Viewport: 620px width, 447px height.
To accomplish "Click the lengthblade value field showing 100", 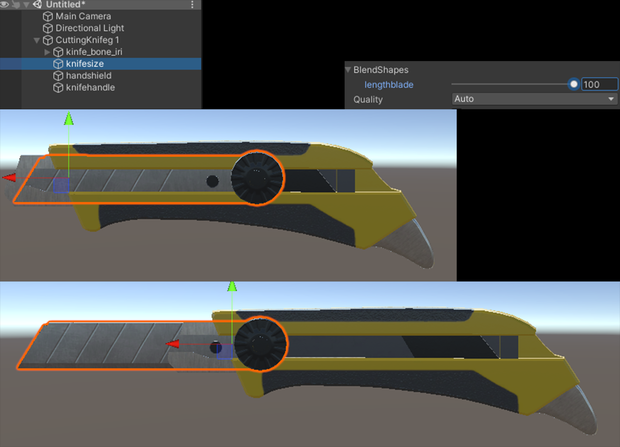I will pyautogui.click(x=599, y=84).
